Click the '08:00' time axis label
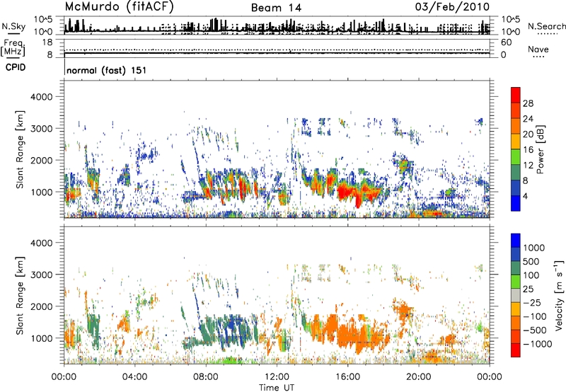 coord(206,377)
